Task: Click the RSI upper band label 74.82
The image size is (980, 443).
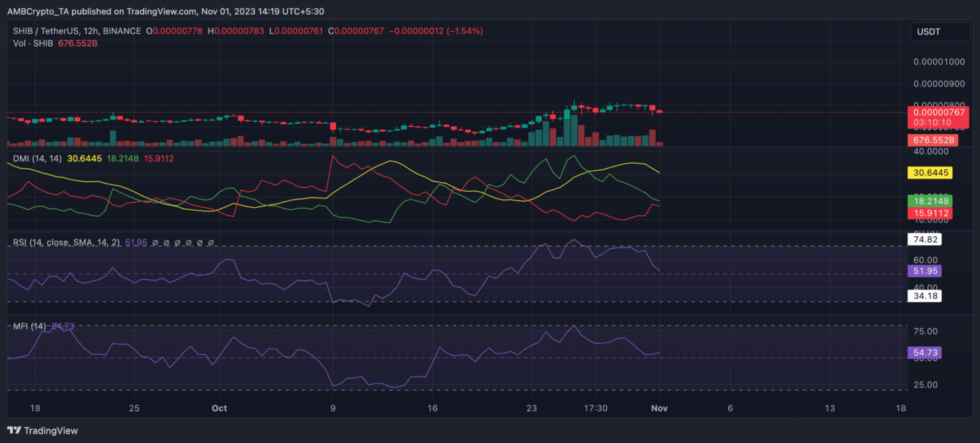Action: coord(924,240)
